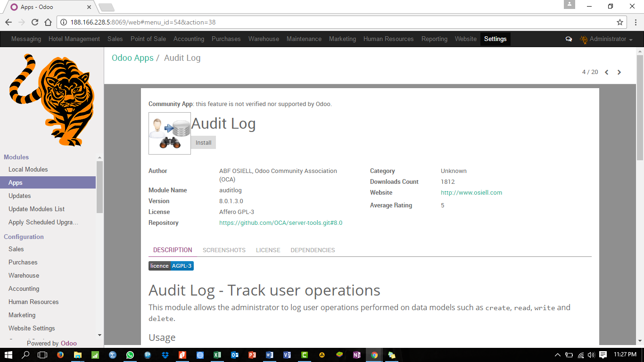
Task: Click the record counter '4 / 20'
Action: [590, 72]
